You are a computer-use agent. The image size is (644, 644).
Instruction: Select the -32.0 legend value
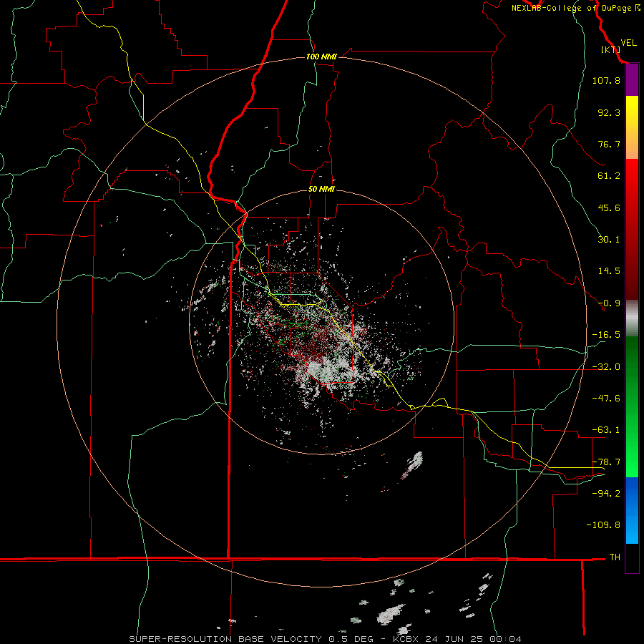point(606,367)
